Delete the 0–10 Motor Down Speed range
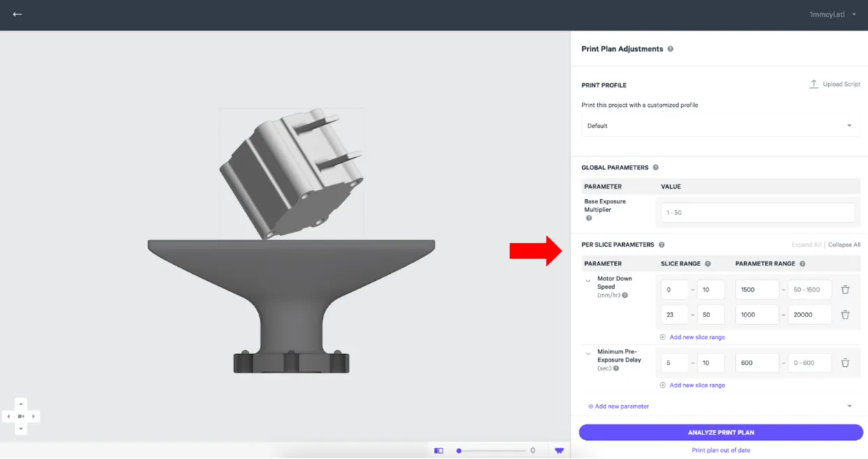Screen dimensions: 868x459 click(845, 289)
